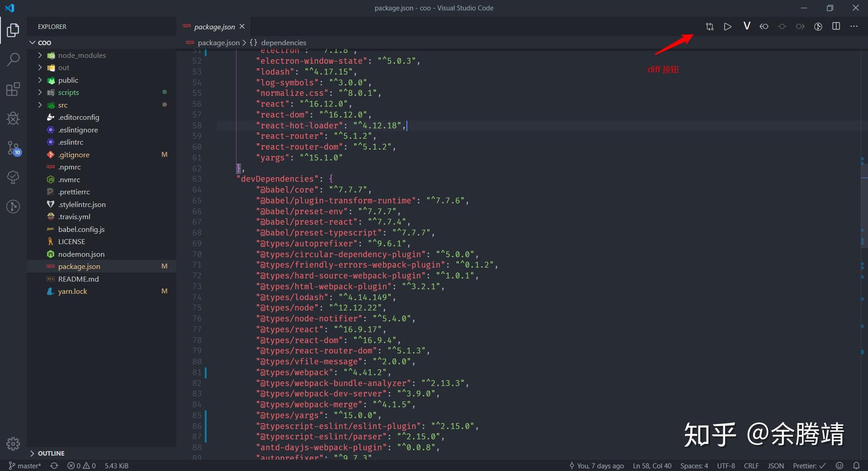Open the Search view in activity bar
868x471 pixels.
pyautogui.click(x=13, y=59)
